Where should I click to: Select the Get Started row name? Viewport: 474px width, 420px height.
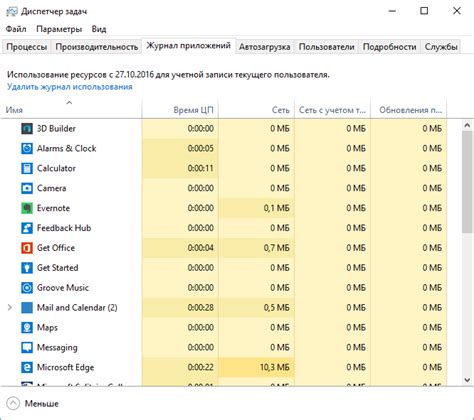tap(57, 268)
